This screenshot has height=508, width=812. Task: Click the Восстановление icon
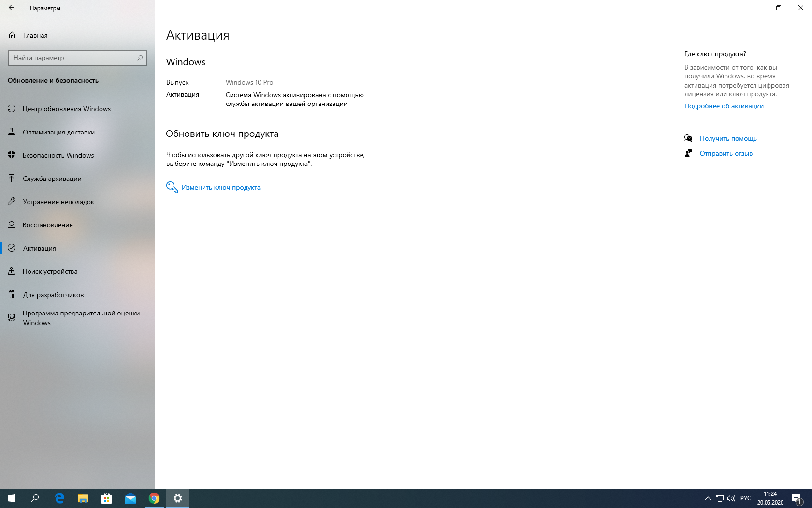12,225
